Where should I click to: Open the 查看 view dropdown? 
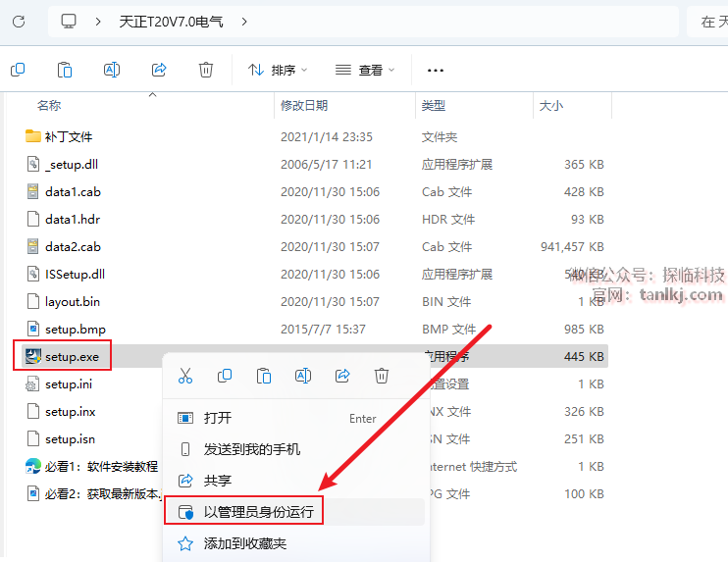pyautogui.click(x=365, y=70)
